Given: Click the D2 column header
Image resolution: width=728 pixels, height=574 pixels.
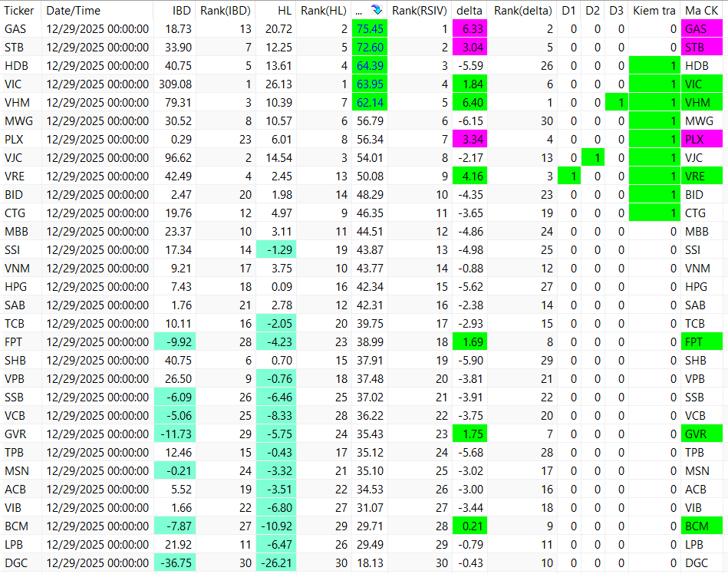Looking at the screenshot, I should [593, 10].
